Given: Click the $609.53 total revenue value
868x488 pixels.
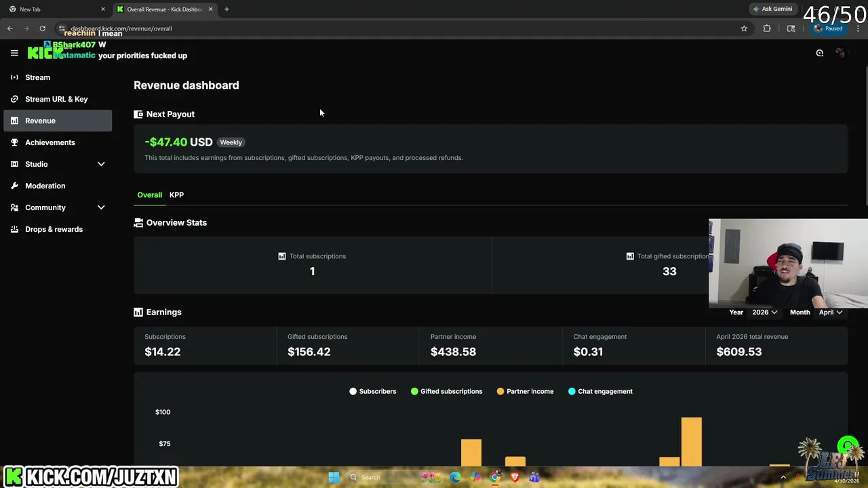Looking at the screenshot, I should [739, 352].
